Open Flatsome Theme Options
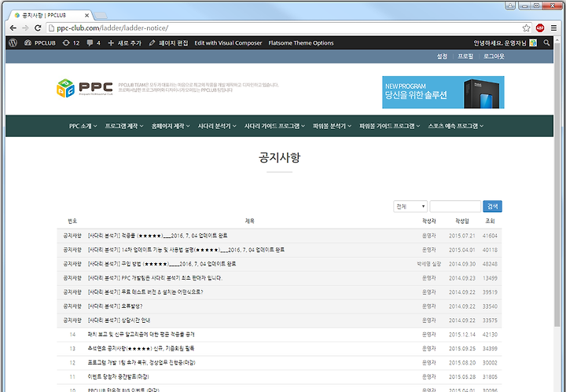The width and height of the screenshot is (566, 392). [x=301, y=43]
